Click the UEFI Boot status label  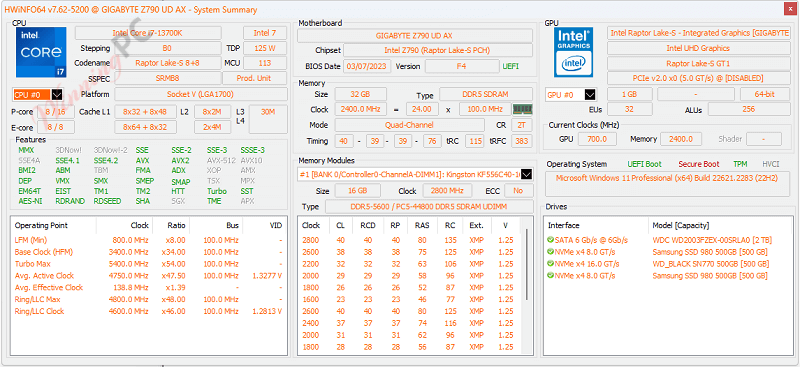(644, 164)
